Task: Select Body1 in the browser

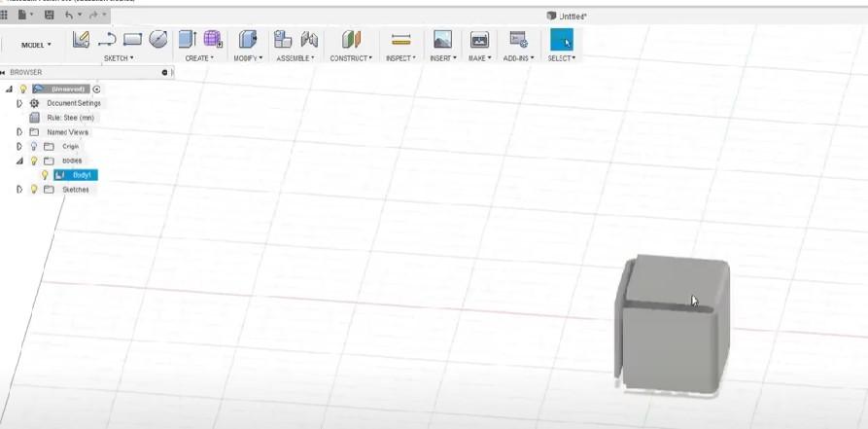Action: pos(76,175)
